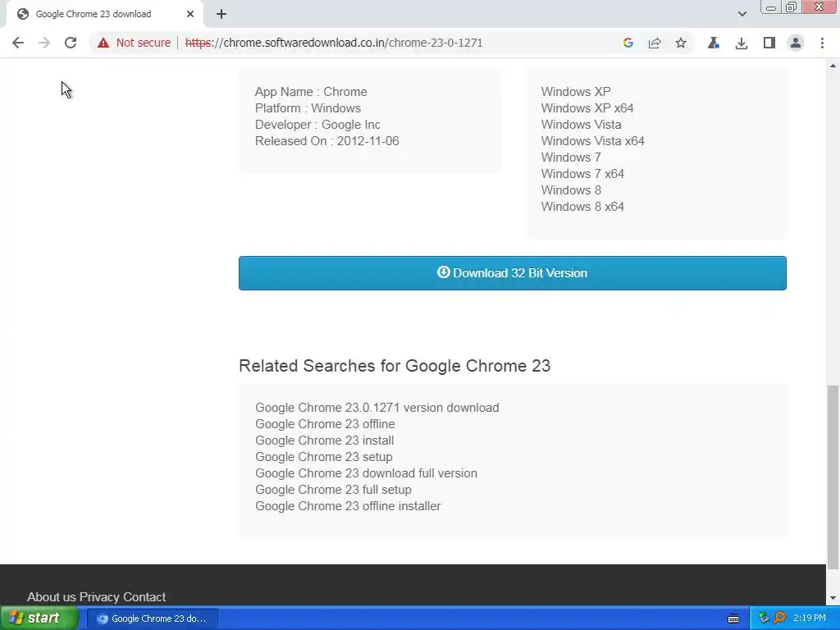The image size is (840, 630).
Task: Click App Name : Chrome text
Action: coord(311,92)
